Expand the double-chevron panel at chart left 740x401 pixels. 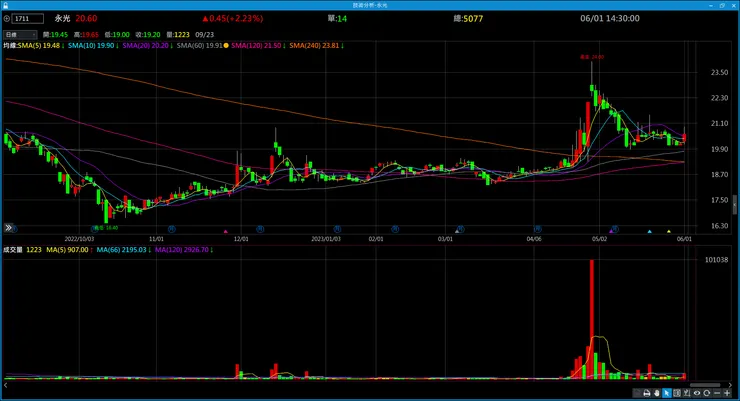(x=8, y=228)
